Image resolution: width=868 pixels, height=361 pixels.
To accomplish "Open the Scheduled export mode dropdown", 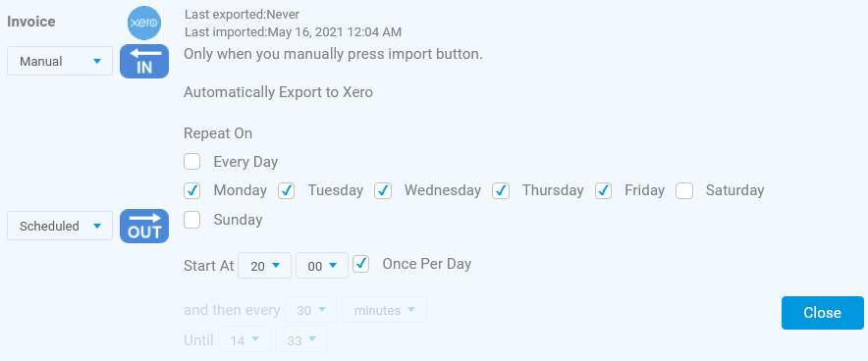I will tap(60, 226).
